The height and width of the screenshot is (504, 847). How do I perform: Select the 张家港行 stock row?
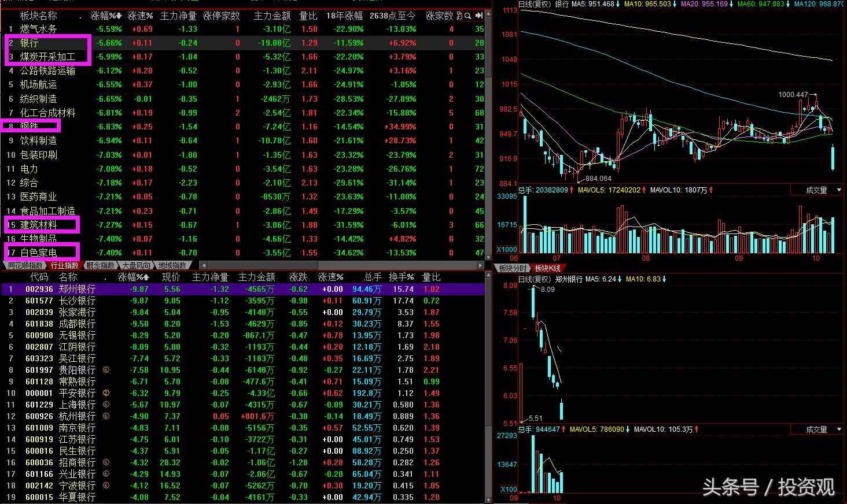242,312
